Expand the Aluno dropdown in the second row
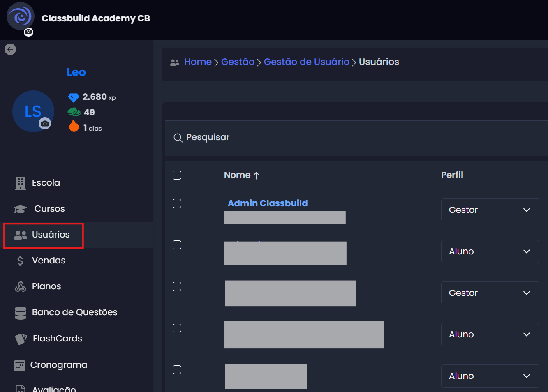Viewport: 548px width, 392px height. tap(490, 251)
